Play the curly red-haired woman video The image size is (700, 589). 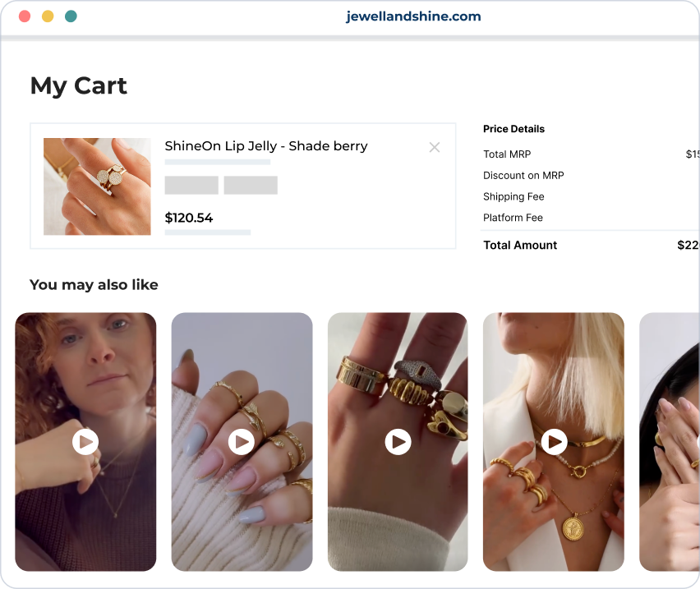[85, 442]
